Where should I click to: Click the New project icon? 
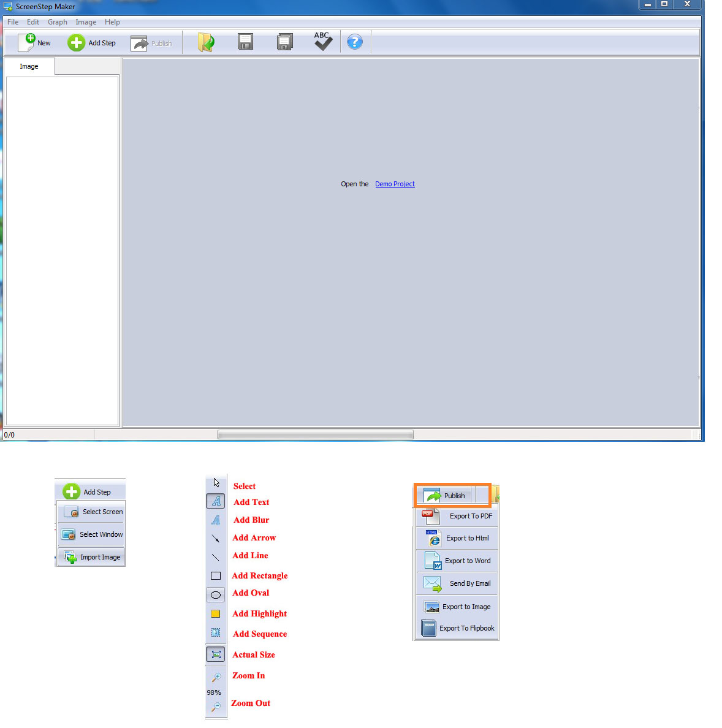[x=34, y=43]
